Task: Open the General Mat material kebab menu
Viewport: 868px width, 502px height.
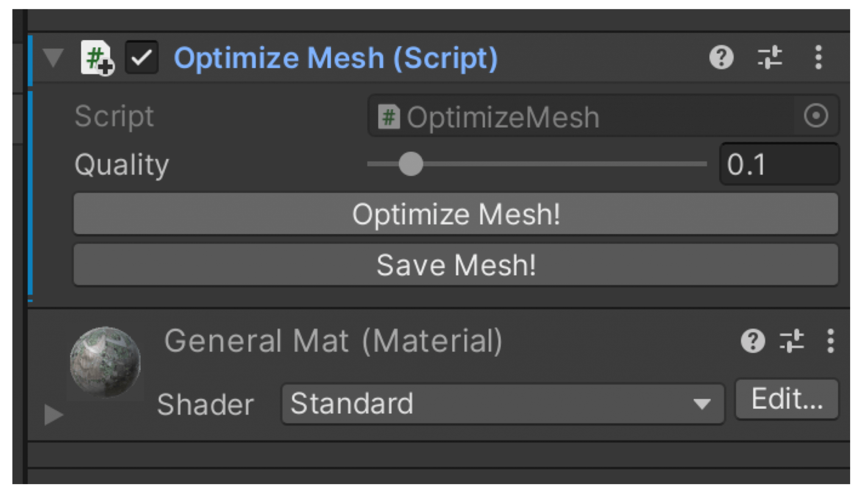Action: point(830,341)
